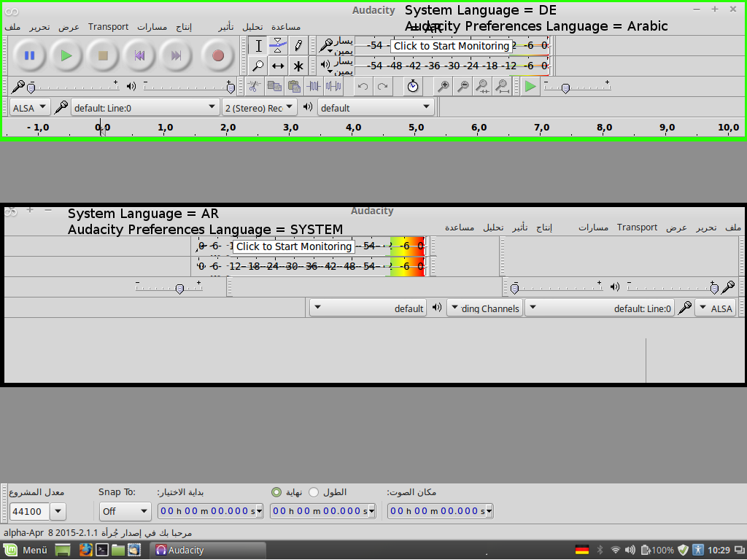Click the Undo arrow icon
This screenshot has width=747, height=560.
coord(363,87)
